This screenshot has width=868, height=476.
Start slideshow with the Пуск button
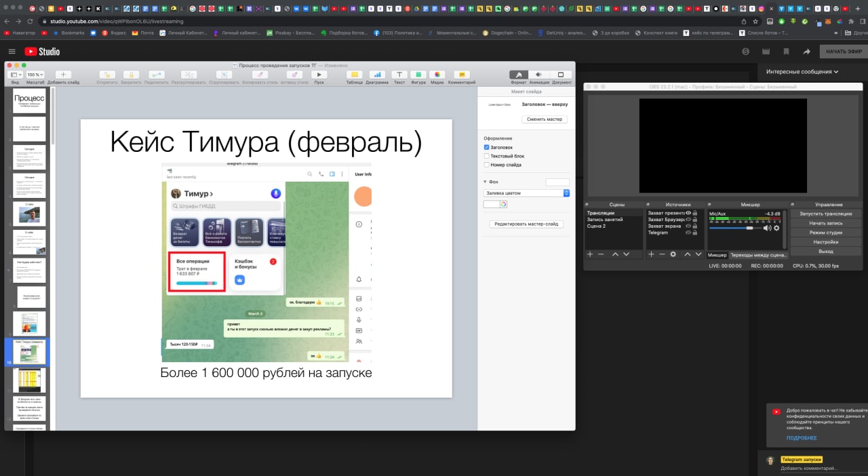[319, 75]
